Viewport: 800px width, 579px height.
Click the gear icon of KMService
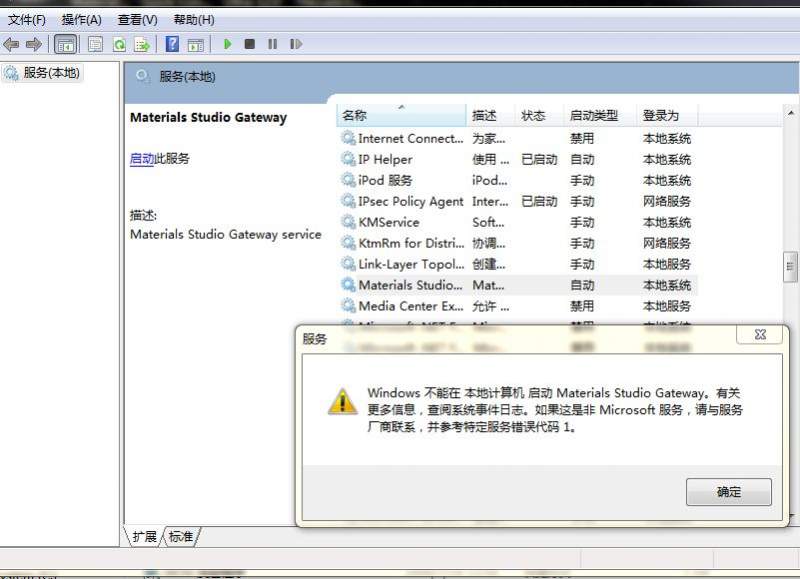pyautogui.click(x=348, y=222)
